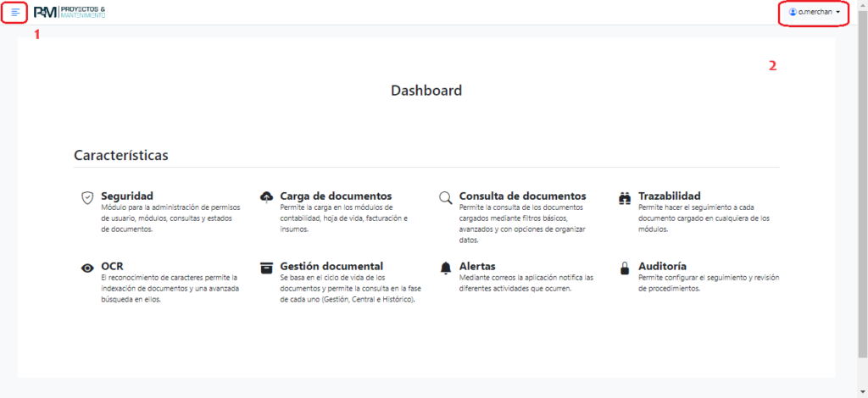868x398 pixels.
Task: Click the Trazabilidad binoculars icon
Action: tap(625, 197)
